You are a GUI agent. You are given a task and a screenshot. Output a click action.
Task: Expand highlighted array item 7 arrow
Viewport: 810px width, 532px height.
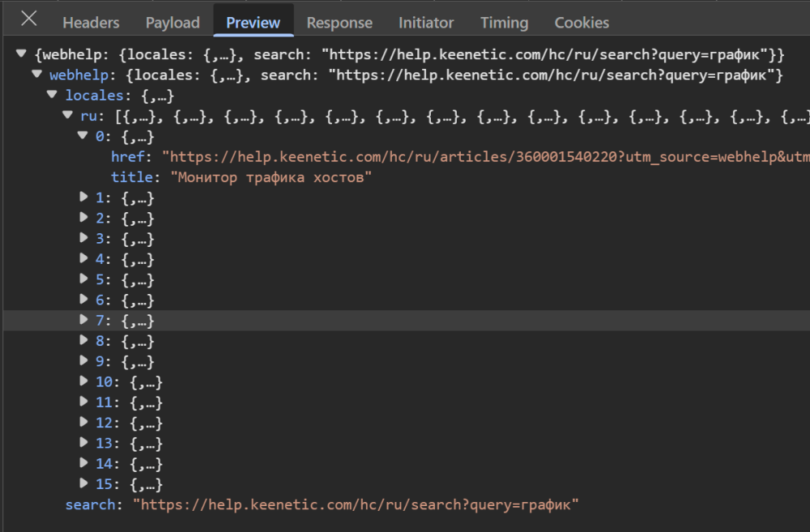[83, 319]
